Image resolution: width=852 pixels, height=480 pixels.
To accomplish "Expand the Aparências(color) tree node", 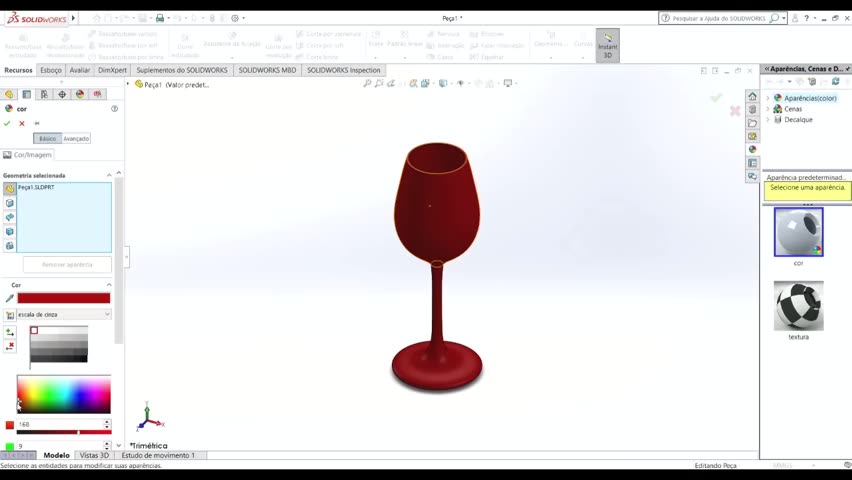I will (768, 98).
